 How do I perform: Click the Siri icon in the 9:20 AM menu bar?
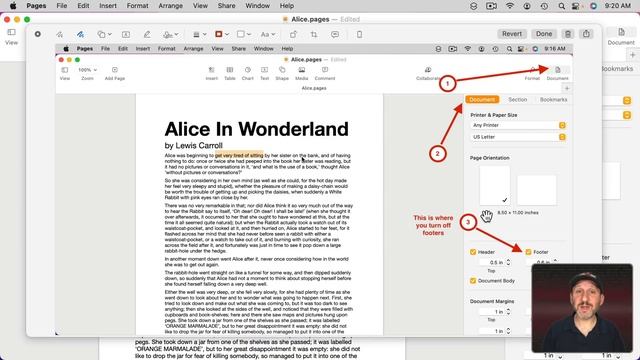click(593, 6)
